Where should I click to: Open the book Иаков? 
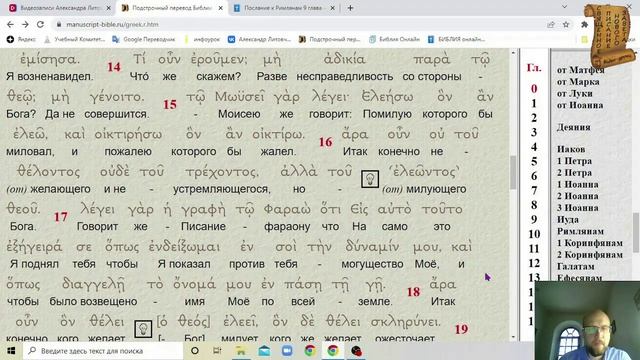click(x=571, y=149)
